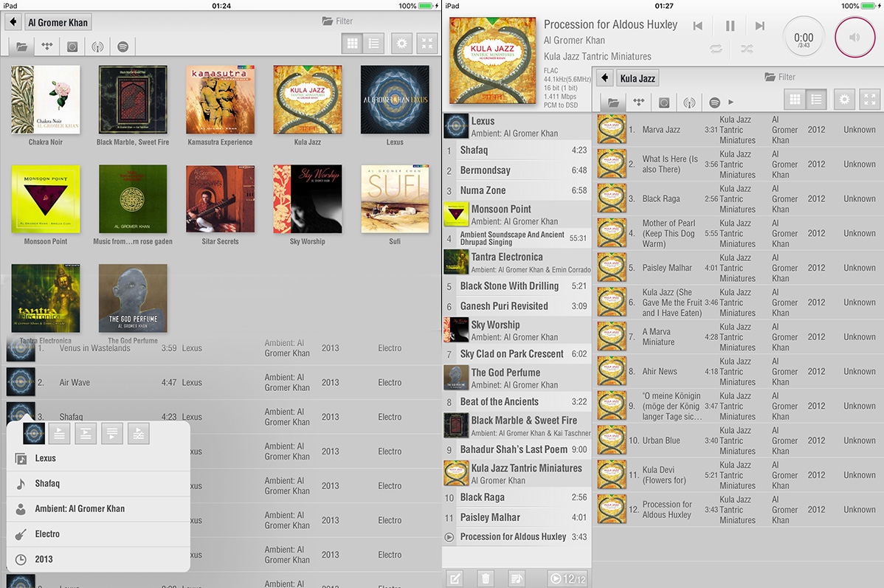
Task: Click the round volume knob
Action: [854, 37]
